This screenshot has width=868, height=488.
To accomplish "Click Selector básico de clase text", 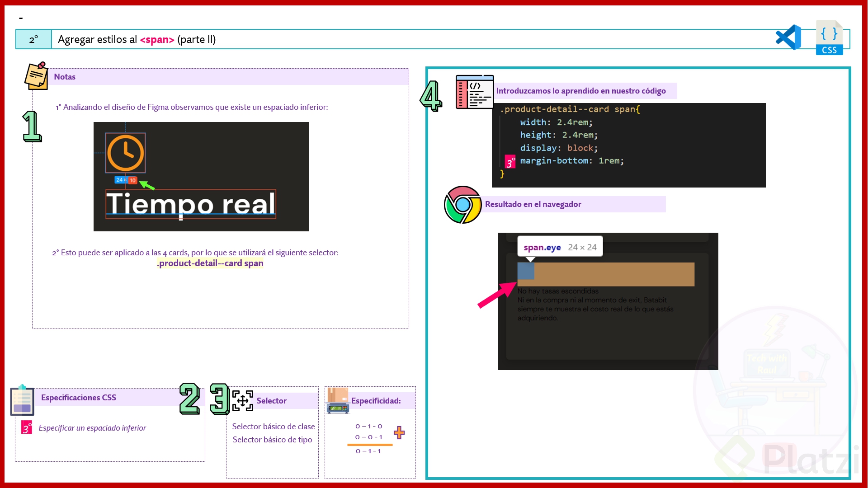I will (273, 427).
